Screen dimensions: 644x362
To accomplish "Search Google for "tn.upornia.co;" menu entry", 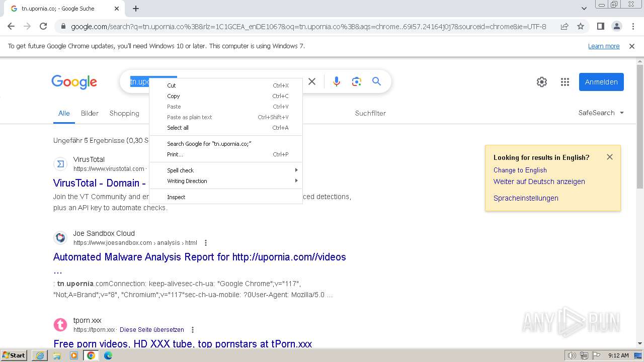I will 226,144.
